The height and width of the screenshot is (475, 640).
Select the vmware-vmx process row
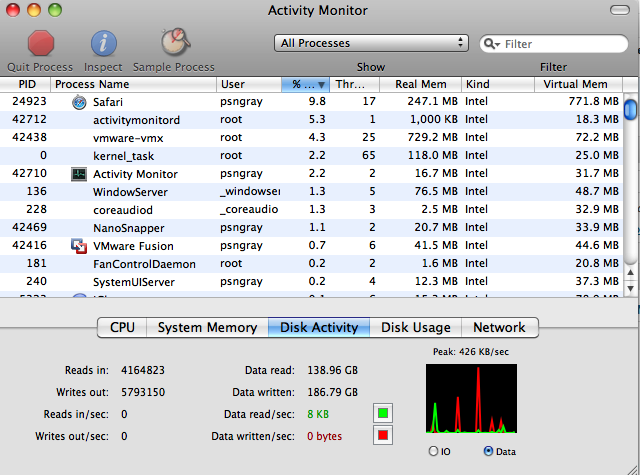click(311, 138)
